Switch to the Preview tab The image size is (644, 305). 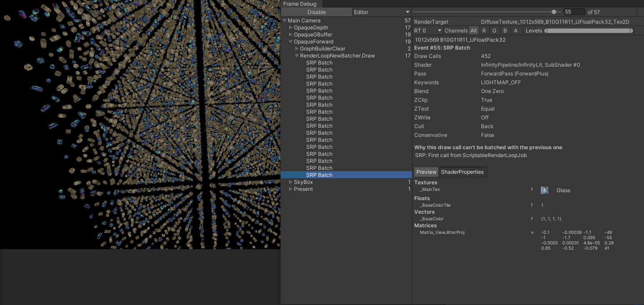point(426,172)
